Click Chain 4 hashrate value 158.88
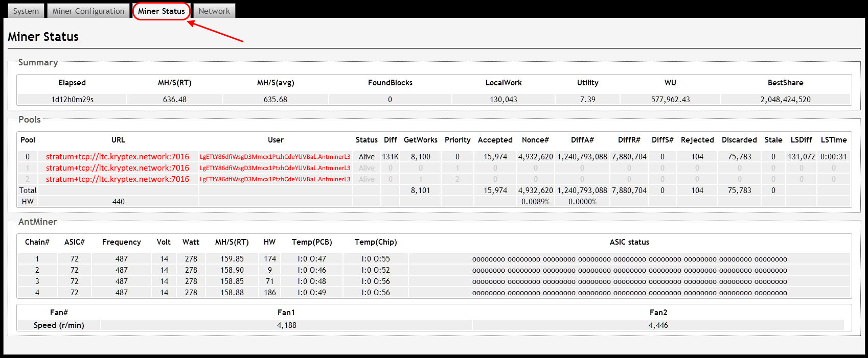This screenshot has height=358, width=868. click(232, 293)
